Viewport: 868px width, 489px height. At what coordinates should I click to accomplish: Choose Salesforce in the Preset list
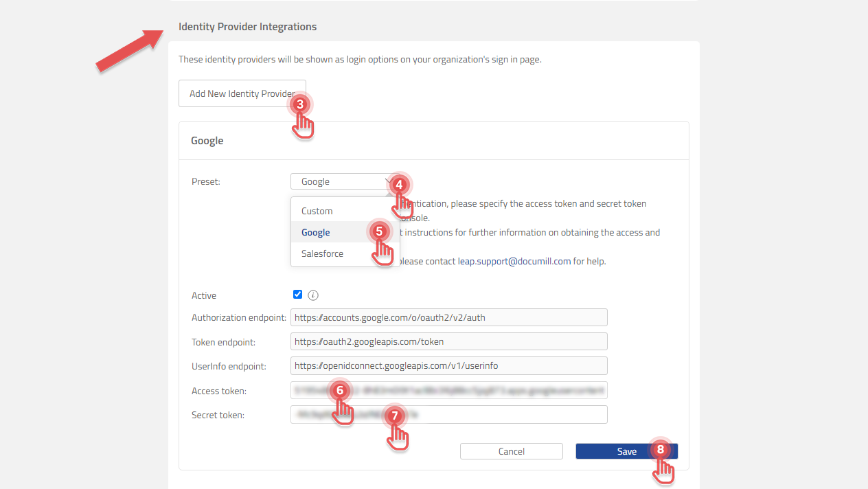[322, 253]
